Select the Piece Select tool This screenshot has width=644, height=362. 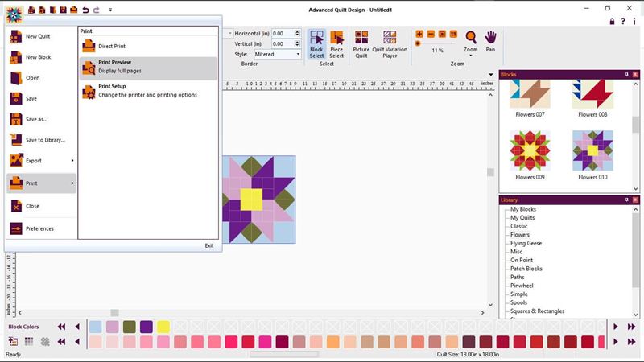(336, 43)
